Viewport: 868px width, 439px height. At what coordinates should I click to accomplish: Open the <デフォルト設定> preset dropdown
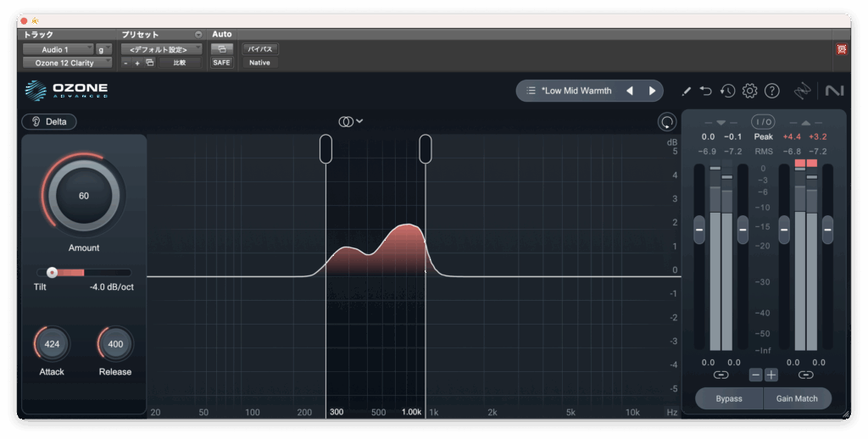pyautogui.click(x=161, y=49)
